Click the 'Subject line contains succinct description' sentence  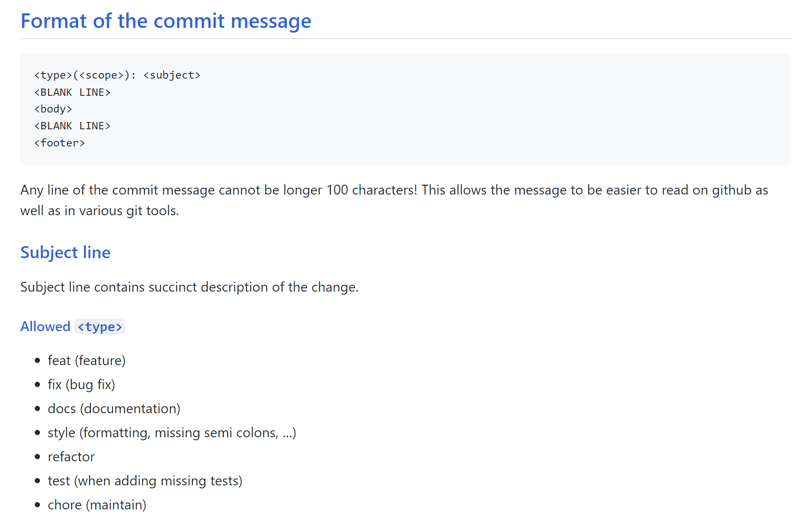[189, 287]
